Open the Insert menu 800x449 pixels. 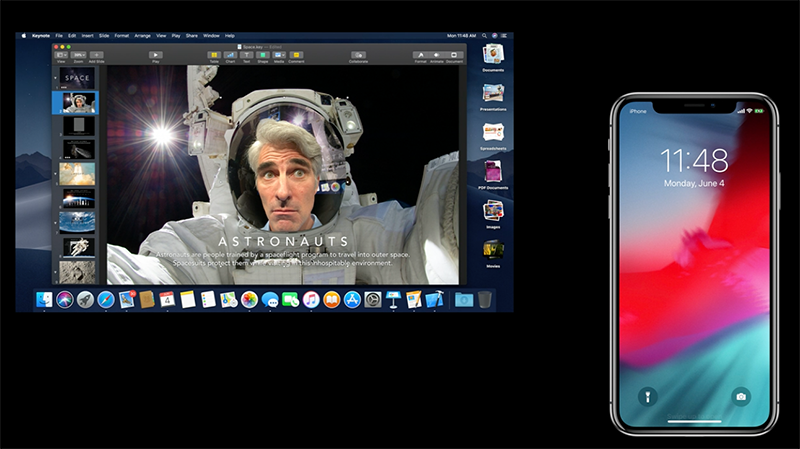click(87, 36)
